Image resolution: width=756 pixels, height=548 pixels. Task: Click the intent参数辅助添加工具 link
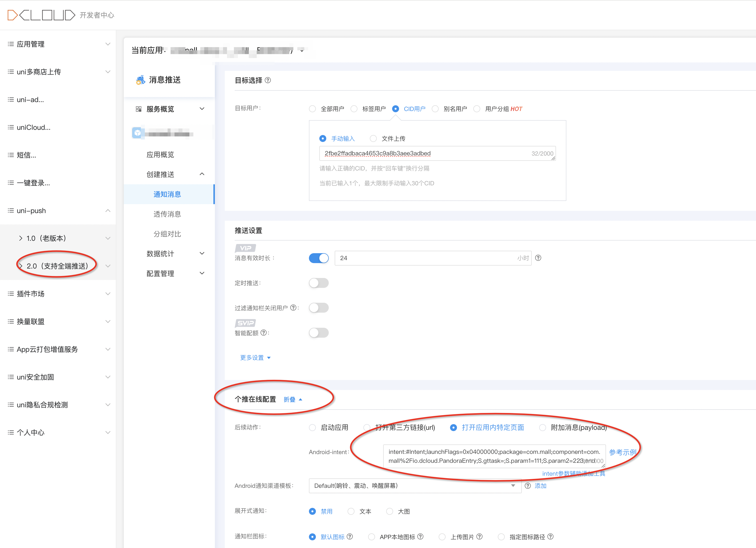coord(573,474)
